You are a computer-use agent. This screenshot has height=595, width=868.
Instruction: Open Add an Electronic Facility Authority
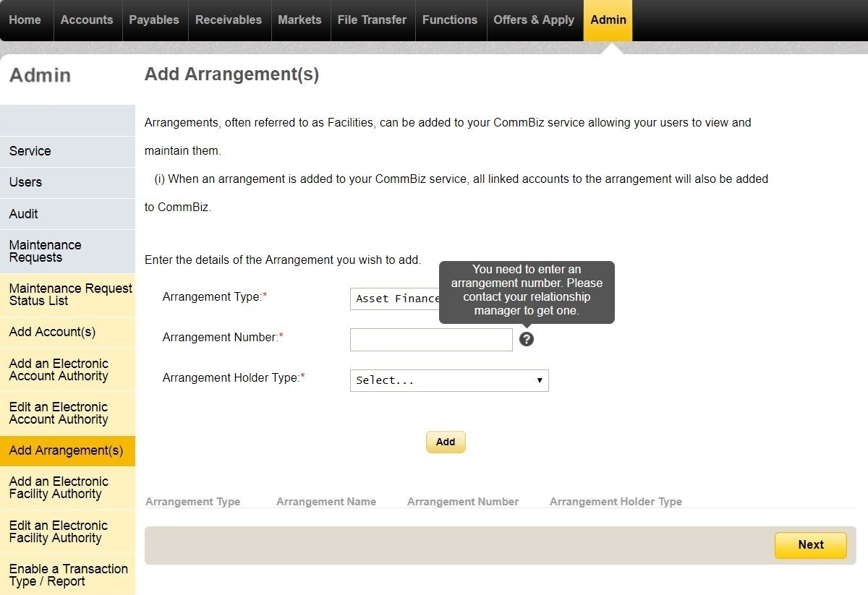[67, 488]
